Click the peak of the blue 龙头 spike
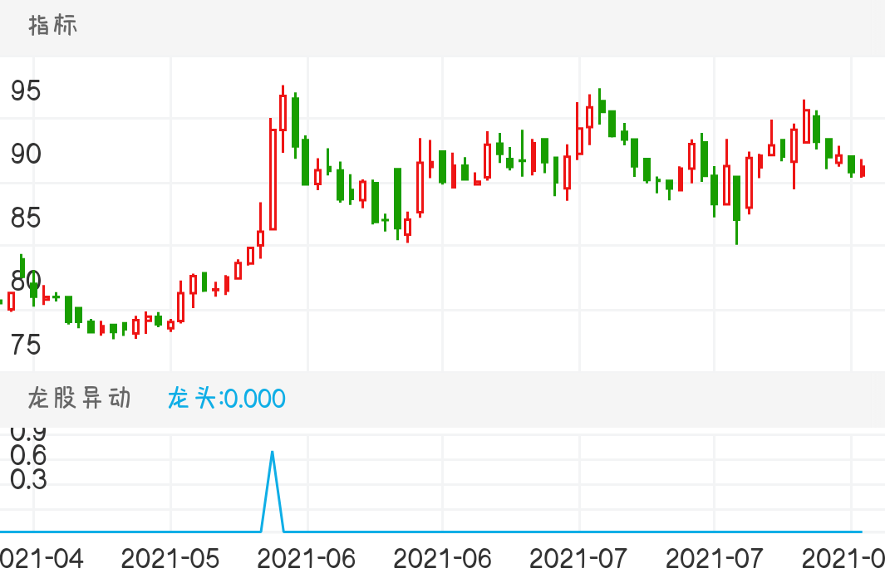 coord(272,453)
